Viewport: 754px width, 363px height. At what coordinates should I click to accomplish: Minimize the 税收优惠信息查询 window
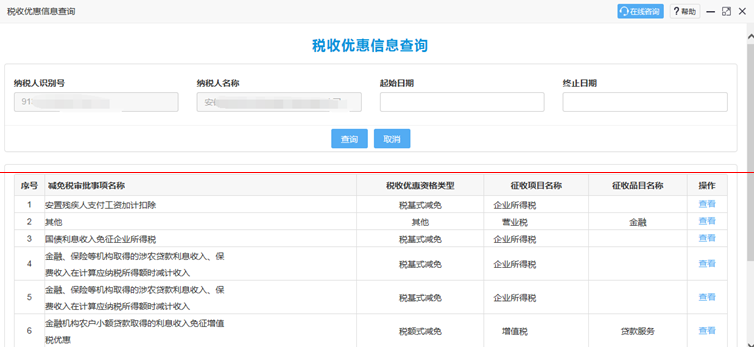[711, 12]
